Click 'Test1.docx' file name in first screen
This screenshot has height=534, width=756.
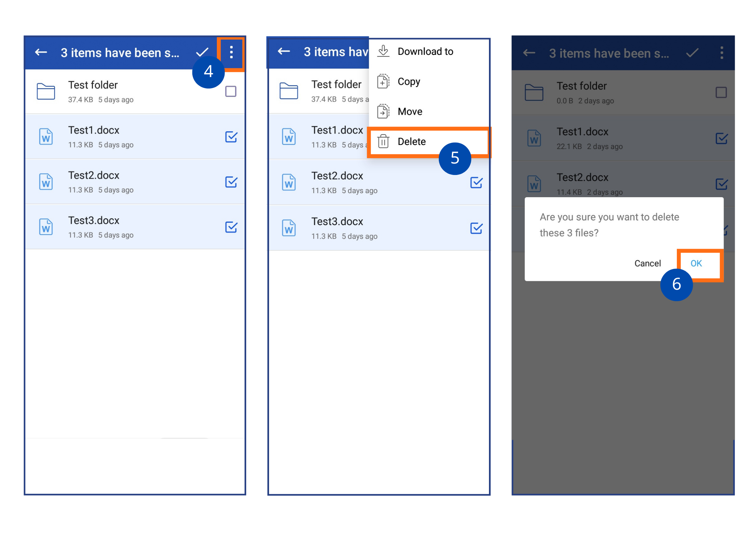click(94, 130)
